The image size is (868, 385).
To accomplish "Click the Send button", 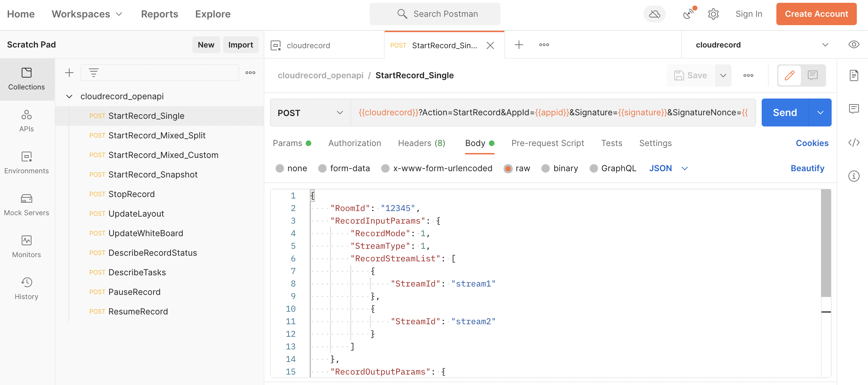I will 785,112.
